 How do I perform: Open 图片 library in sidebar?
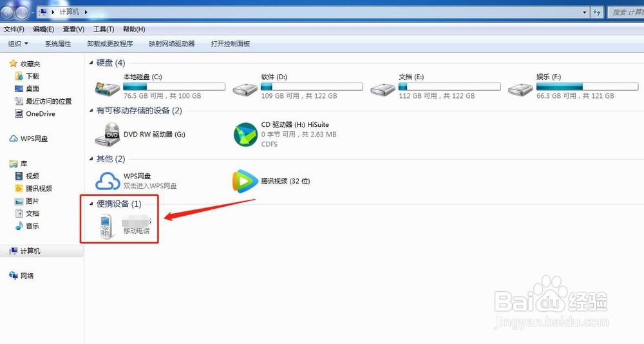tap(27, 201)
